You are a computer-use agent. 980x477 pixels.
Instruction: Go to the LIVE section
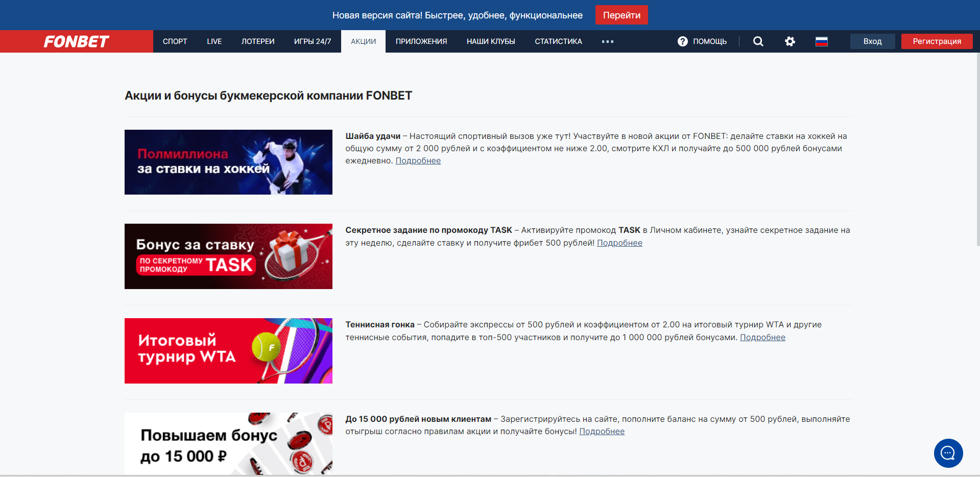(214, 41)
